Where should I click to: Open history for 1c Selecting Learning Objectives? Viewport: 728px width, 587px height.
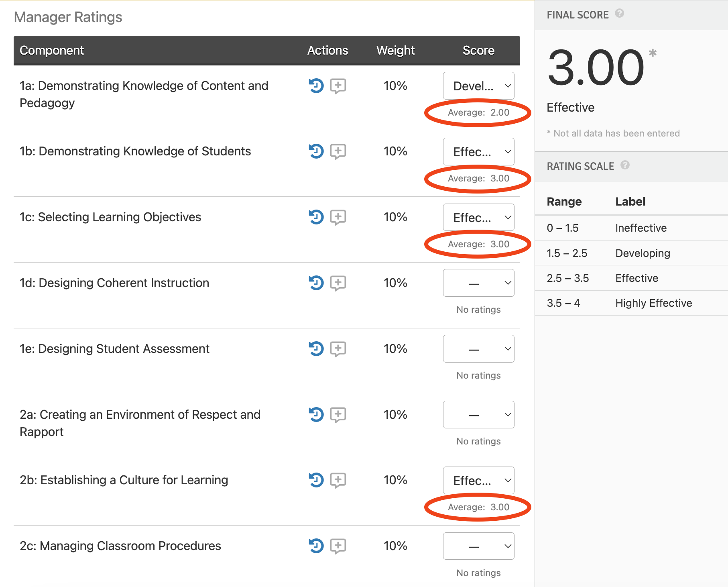(316, 217)
